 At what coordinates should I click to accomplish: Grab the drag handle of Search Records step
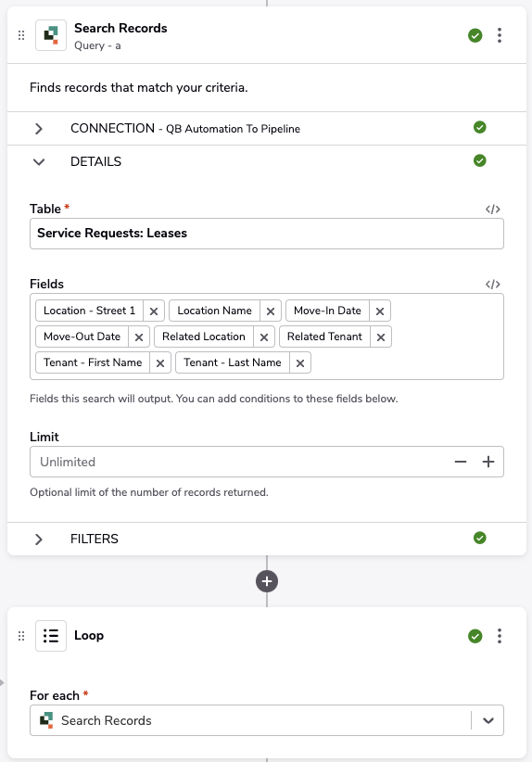coord(21,35)
